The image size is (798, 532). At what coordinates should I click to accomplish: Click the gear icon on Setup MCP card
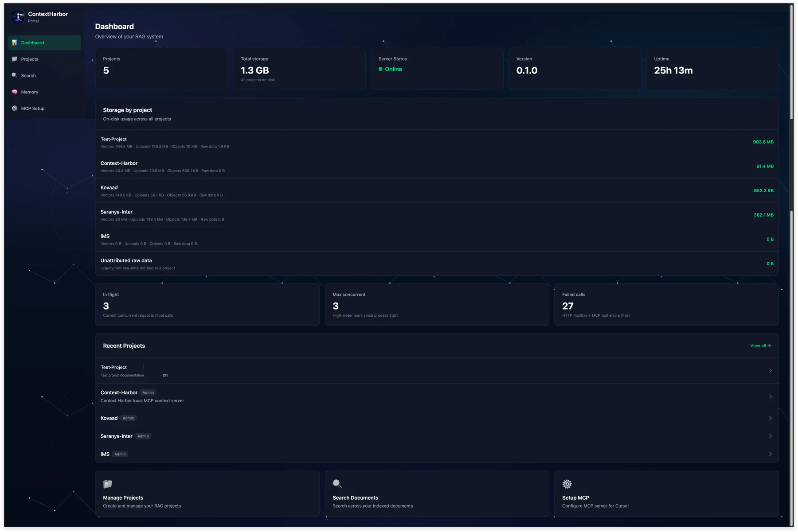[x=567, y=484]
